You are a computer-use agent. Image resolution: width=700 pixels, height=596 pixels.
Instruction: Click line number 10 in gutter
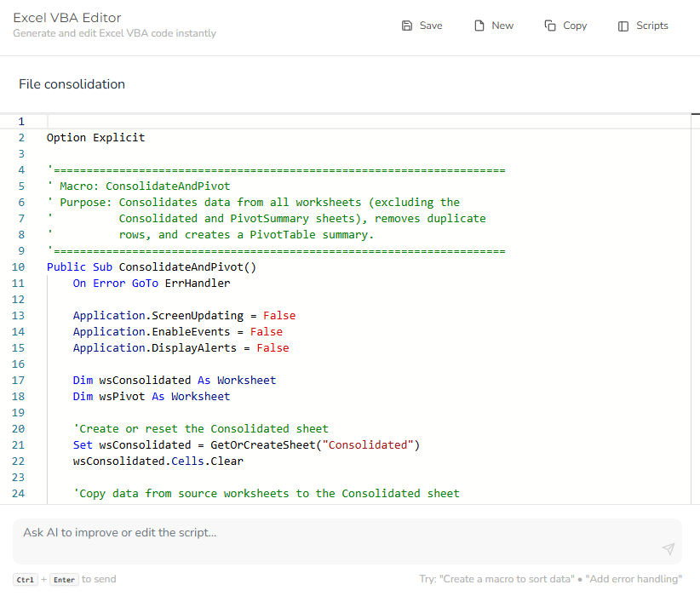click(19, 267)
